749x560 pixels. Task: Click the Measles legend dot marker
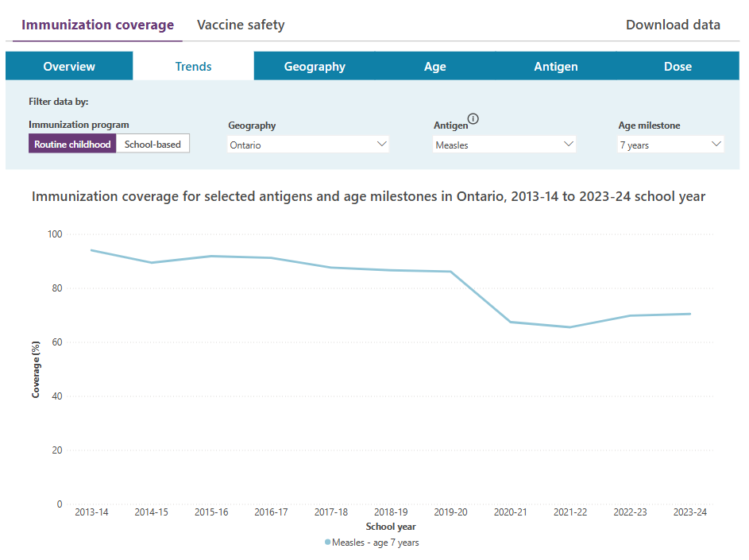328,543
